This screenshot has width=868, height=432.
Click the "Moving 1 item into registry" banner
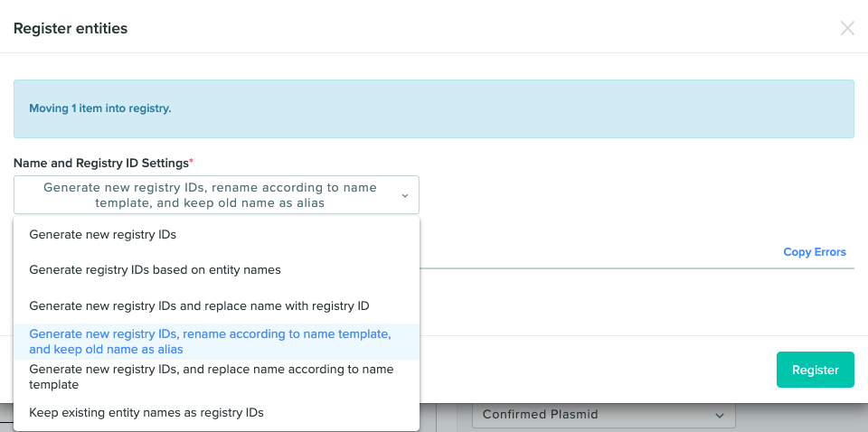pyautogui.click(x=433, y=108)
